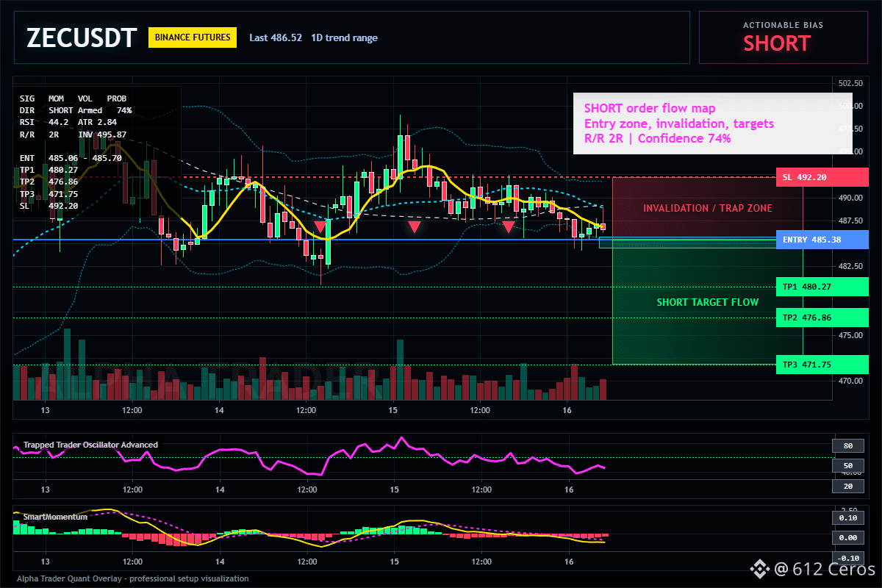Click the Last 486.52 price text
The width and height of the screenshot is (882, 588).
click(276, 37)
